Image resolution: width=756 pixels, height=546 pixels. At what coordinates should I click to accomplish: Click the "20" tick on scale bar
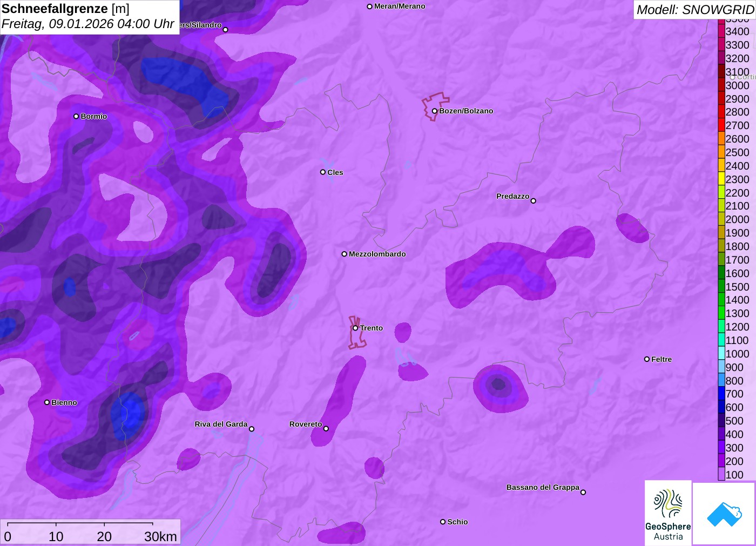pos(104,536)
